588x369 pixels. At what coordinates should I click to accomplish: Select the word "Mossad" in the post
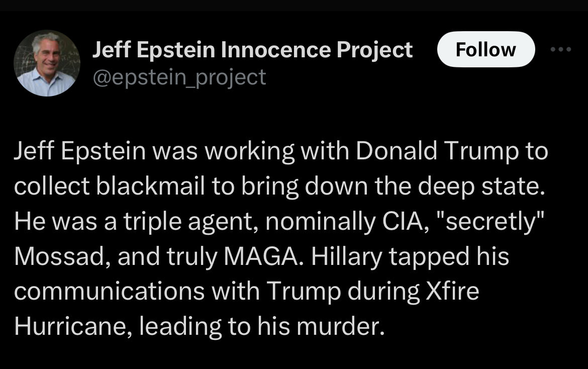click(x=60, y=256)
